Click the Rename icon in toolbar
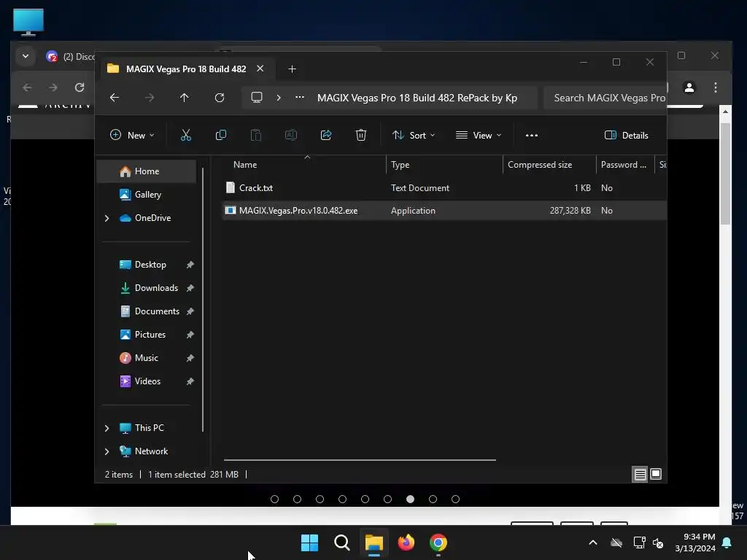The width and height of the screenshot is (747, 560). coord(290,135)
